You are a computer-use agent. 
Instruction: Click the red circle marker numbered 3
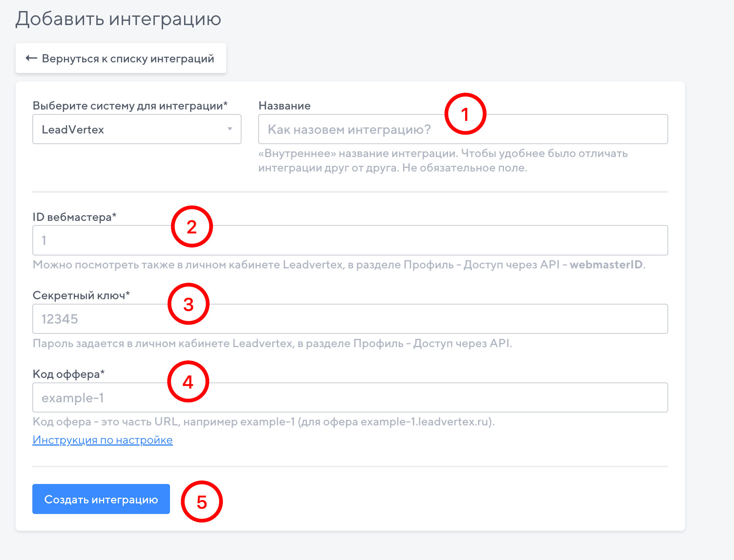coord(188,304)
